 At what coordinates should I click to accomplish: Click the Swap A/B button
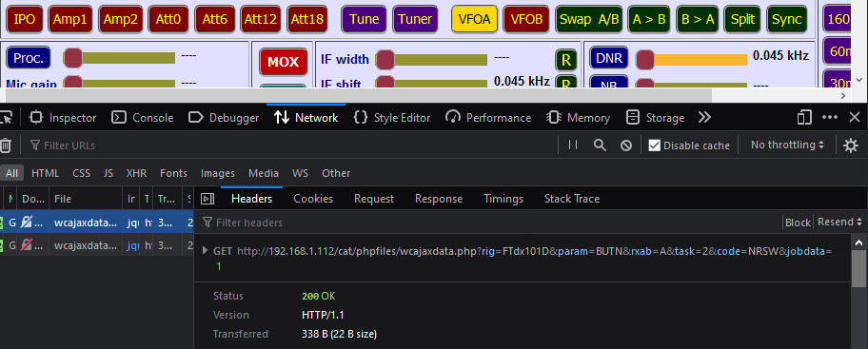[x=589, y=19]
